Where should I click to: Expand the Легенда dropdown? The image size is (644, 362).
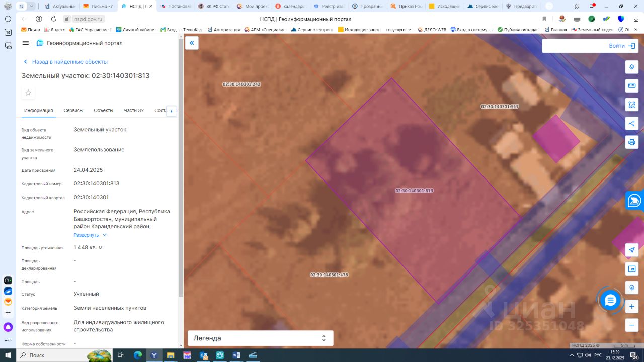(261, 338)
